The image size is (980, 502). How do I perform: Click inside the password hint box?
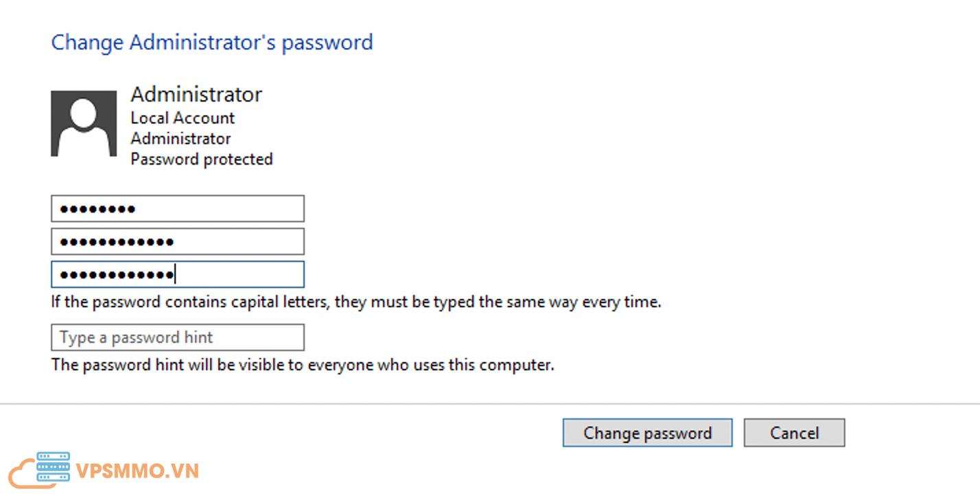point(177,337)
